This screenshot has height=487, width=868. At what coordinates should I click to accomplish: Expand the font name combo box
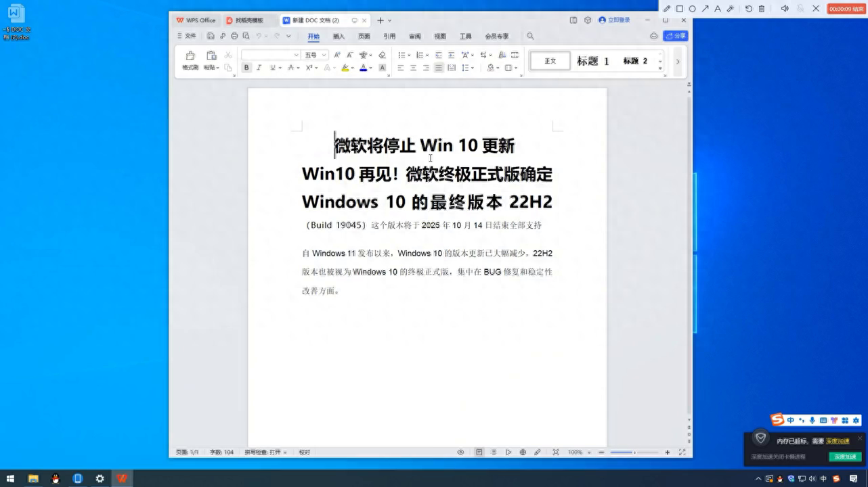click(x=296, y=55)
